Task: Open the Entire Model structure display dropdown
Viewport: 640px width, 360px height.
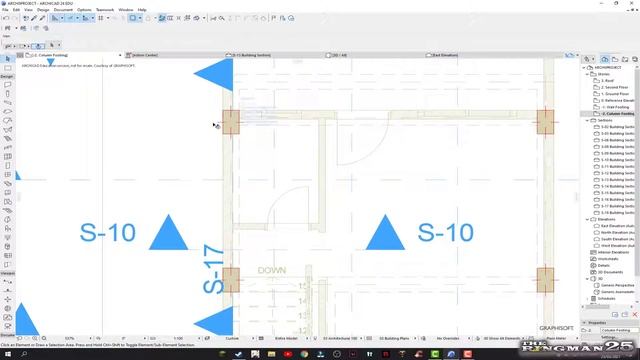Action: coord(308,338)
